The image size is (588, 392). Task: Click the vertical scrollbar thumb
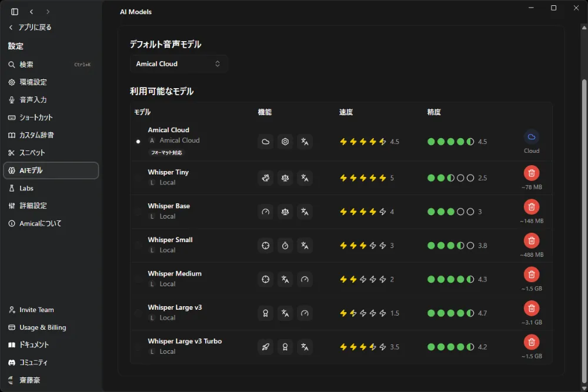584,231
